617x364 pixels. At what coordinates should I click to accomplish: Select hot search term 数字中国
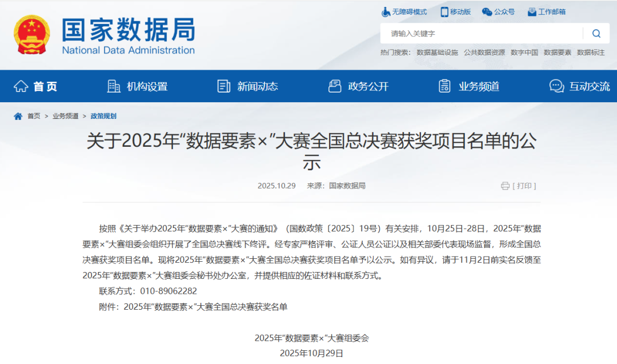pos(524,53)
